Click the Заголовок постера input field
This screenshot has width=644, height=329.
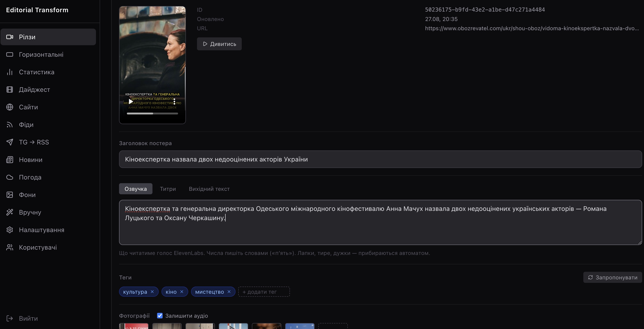[381, 159]
